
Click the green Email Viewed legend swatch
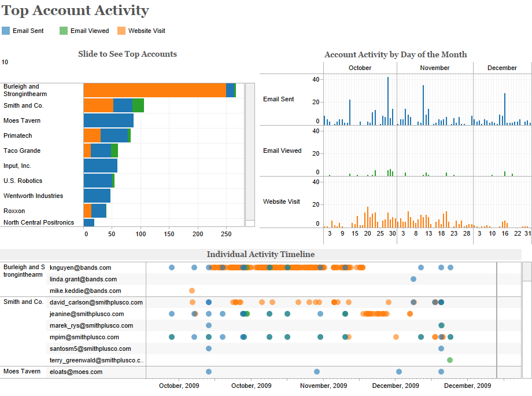click(64, 31)
